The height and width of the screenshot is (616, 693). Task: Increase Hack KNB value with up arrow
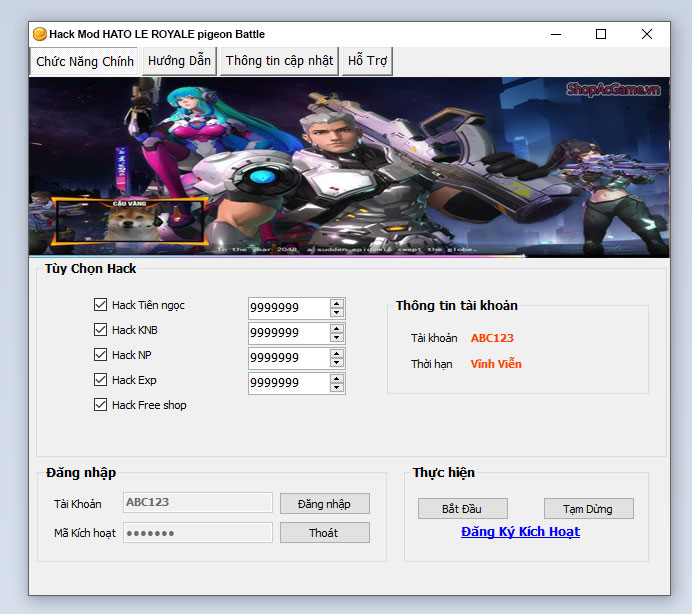coord(337,329)
